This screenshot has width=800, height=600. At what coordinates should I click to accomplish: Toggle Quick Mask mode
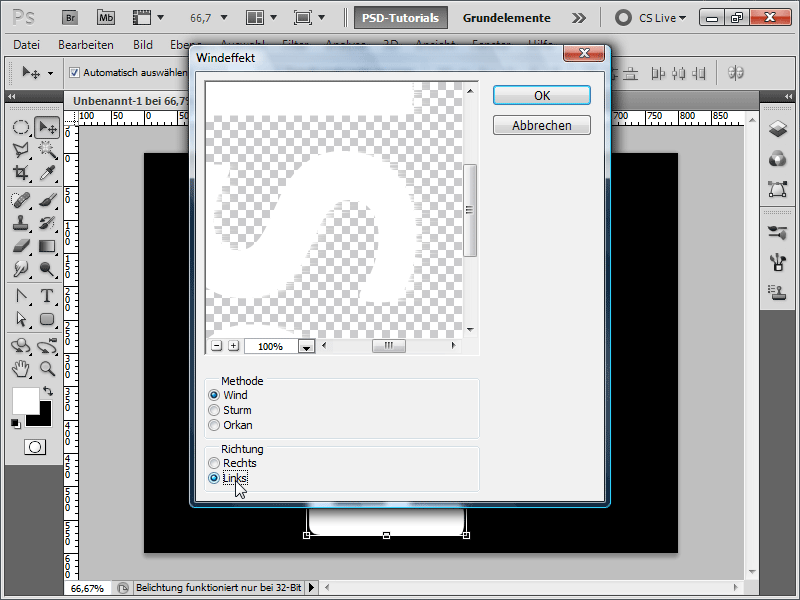click(35, 447)
